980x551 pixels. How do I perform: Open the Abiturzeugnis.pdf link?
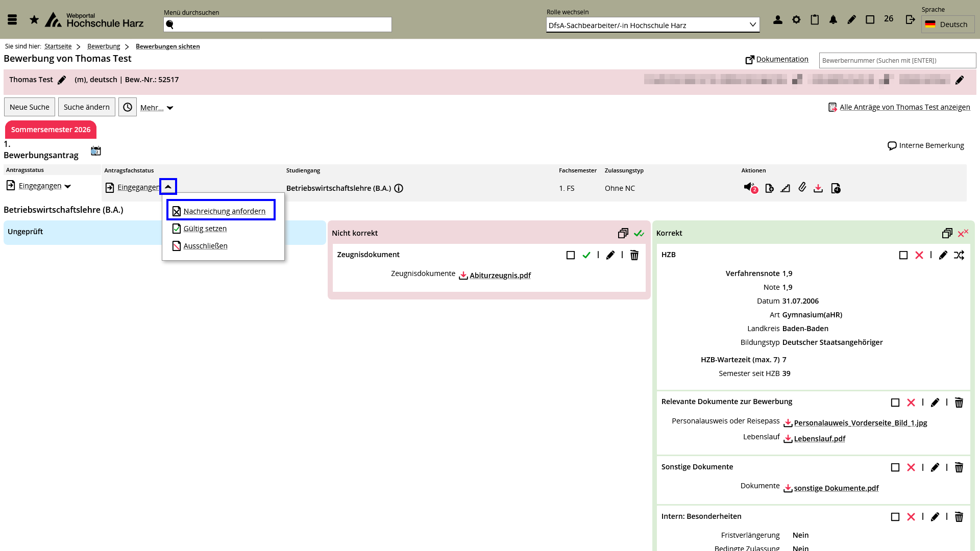point(500,275)
